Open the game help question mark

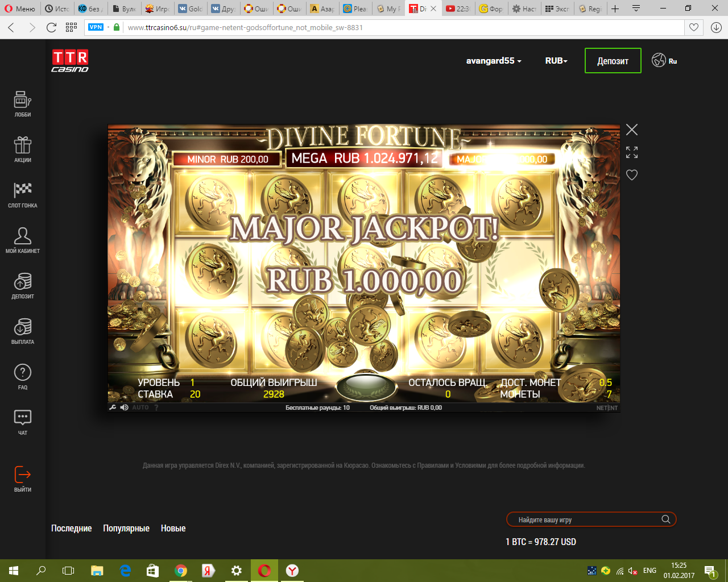155,408
